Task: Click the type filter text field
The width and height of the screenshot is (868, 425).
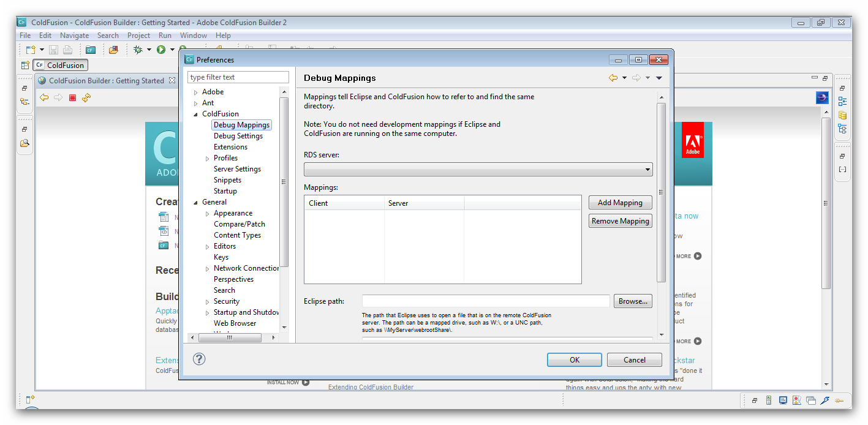Action: [238, 77]
